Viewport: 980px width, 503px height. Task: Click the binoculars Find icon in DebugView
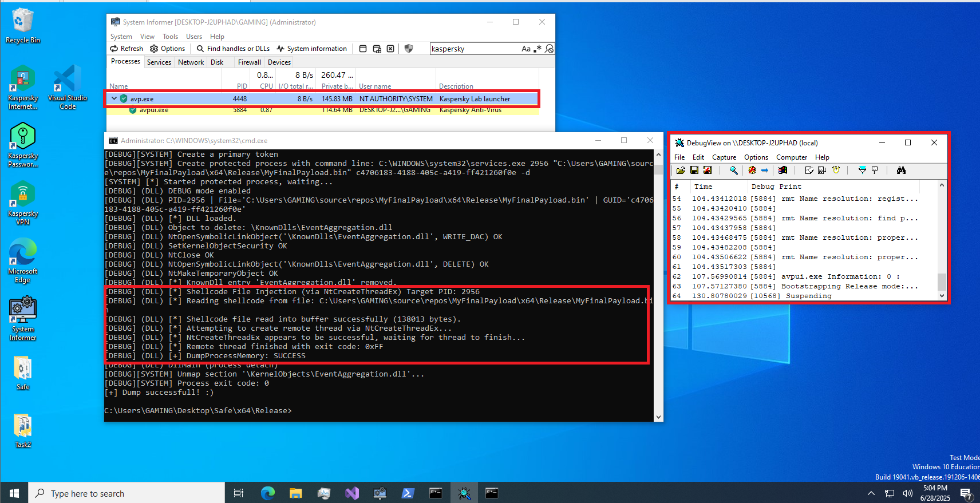[x=901, y=171]
